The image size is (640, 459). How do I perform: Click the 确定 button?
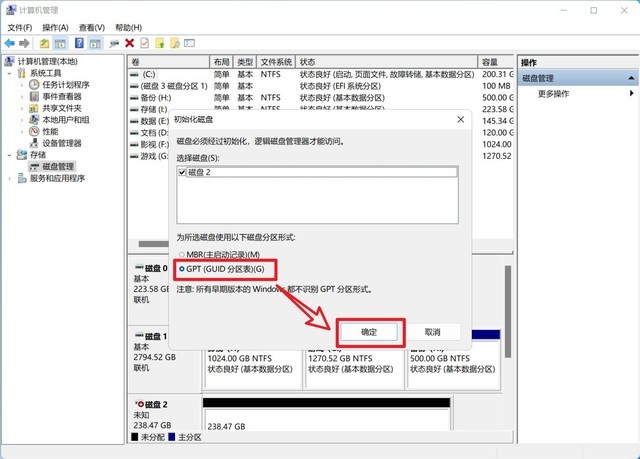[369, 331]
